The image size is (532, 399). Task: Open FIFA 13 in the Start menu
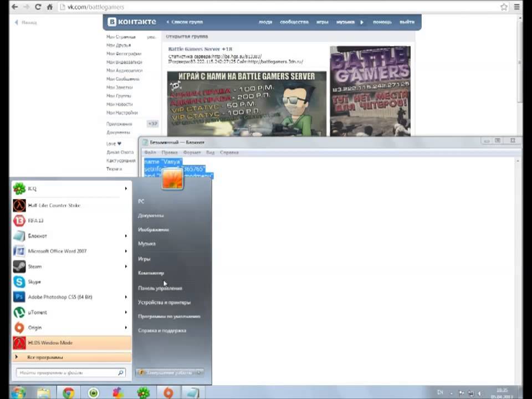(x=71, y=221)
